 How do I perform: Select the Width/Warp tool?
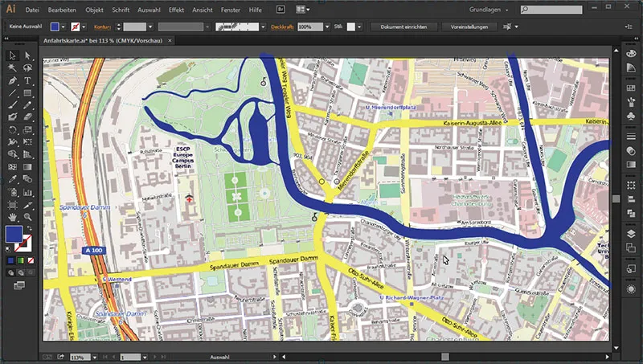coord(12,142)
